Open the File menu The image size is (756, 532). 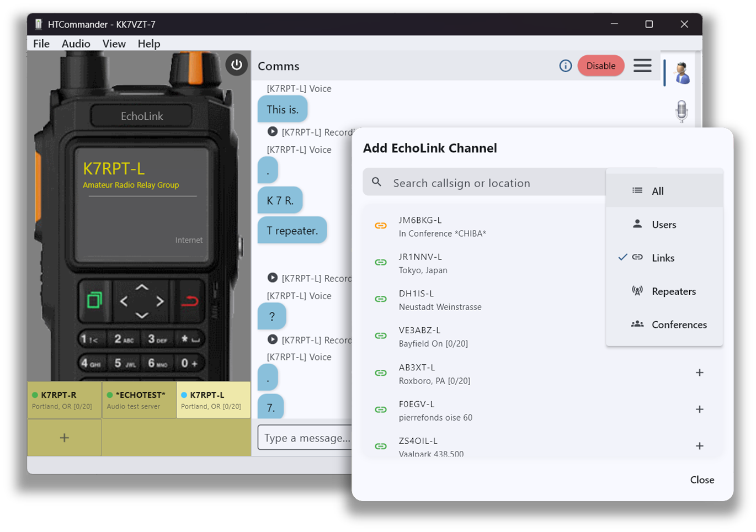[x=41, y=44]
